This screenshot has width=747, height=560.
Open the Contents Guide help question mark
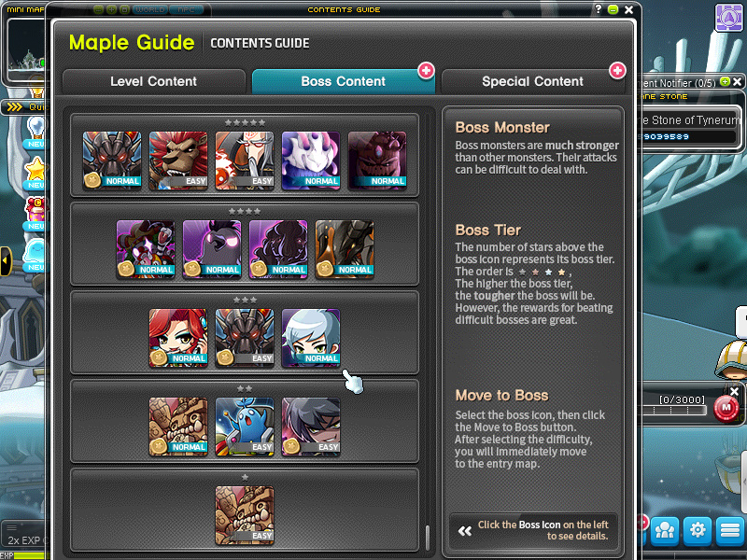pyautogui.click(x=598, y=8)
